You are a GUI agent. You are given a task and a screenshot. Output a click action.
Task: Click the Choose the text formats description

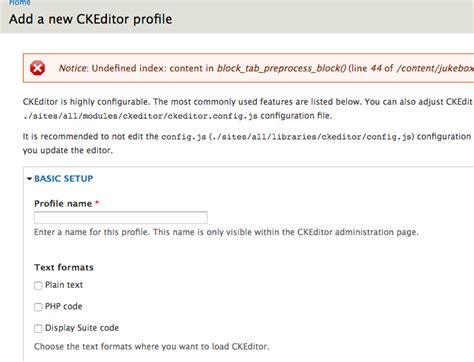(151, 347)
